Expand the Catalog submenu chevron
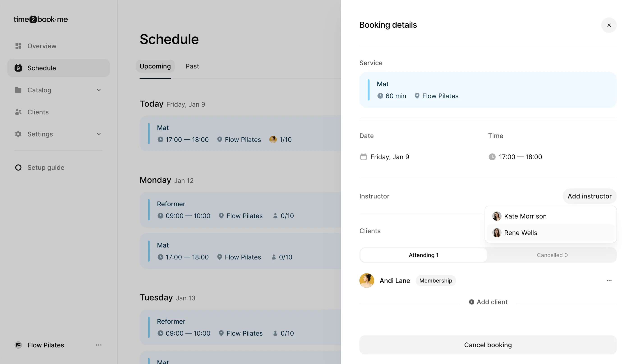The width and height of the screenshot is (635, 364). click(x=99, y=90)
